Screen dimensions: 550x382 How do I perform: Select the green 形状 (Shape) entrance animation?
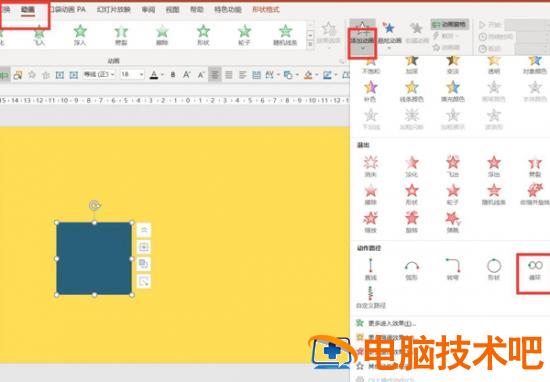tap(203, 35)
